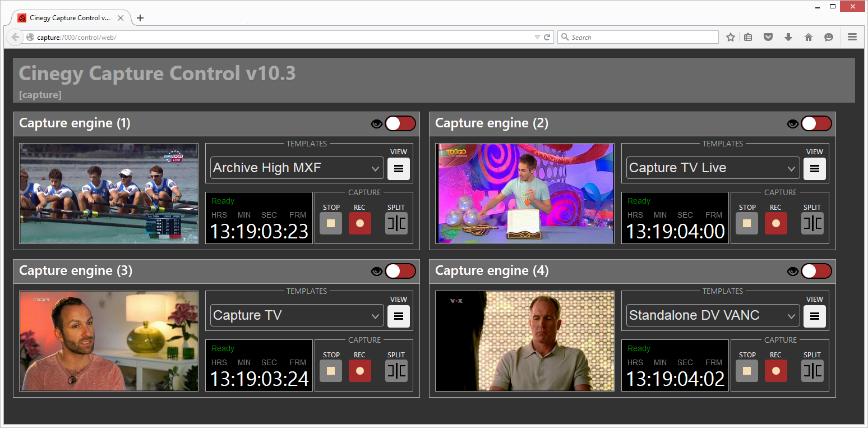Viewport: 868px width, 428px height.
Task: Click the eye icon on Capture engine (2)
Action: [x=793, y=124]
